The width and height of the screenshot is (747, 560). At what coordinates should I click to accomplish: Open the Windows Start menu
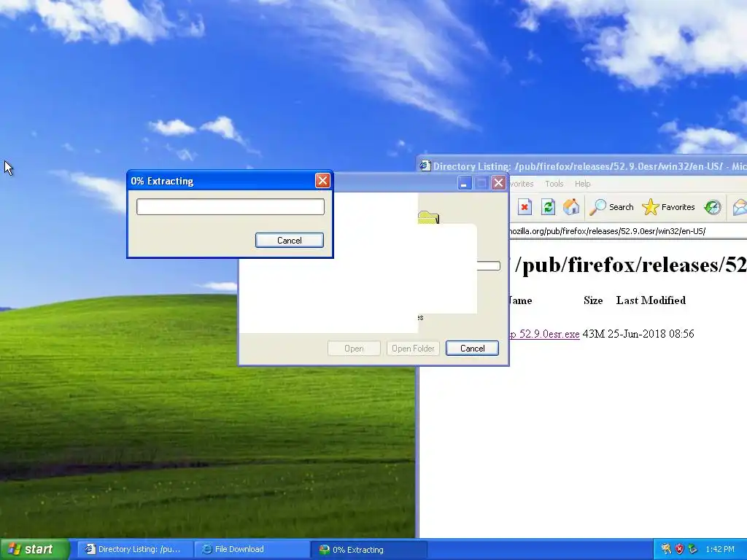[x=34, y=549]
